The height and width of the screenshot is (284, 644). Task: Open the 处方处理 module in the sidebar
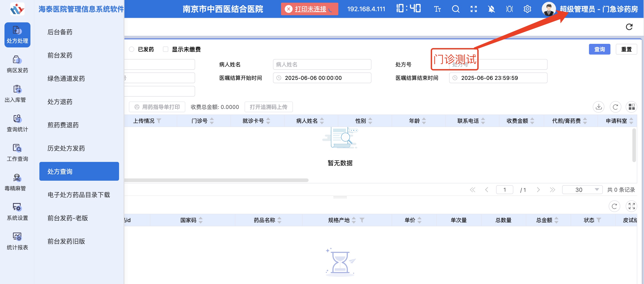click(x=17, y=35)
